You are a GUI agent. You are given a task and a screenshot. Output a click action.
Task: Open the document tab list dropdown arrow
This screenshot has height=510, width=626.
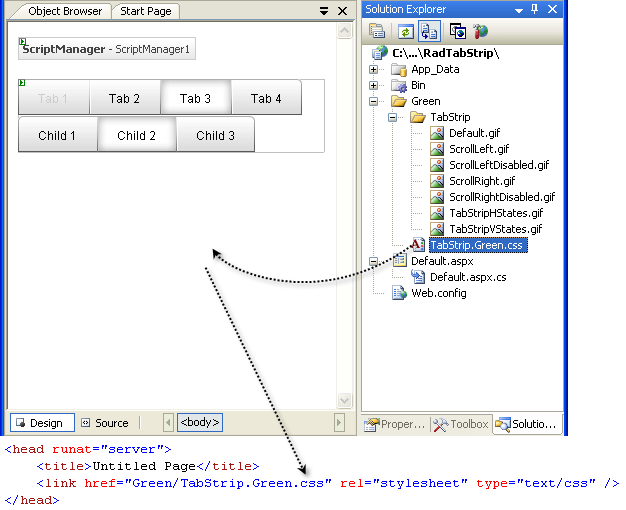[325, 11]
